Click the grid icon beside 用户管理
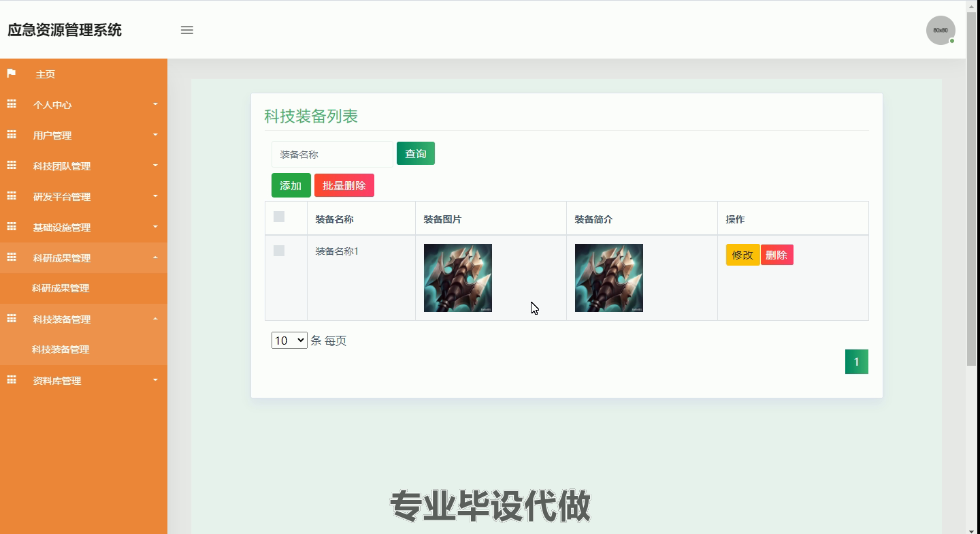 point(12,135)
